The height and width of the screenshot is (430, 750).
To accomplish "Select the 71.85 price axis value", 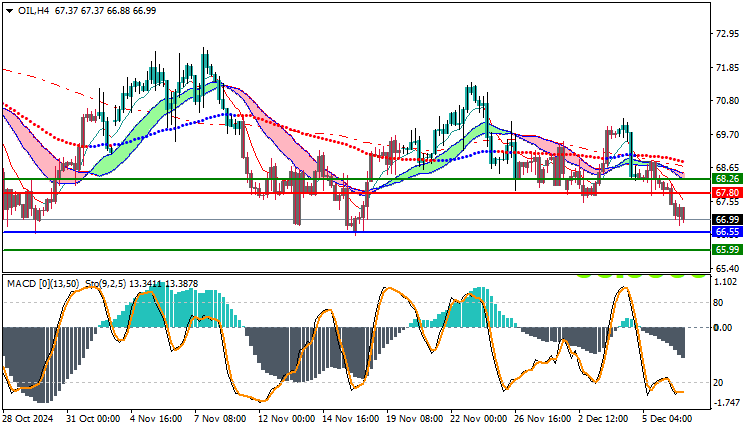I will 727,68.
